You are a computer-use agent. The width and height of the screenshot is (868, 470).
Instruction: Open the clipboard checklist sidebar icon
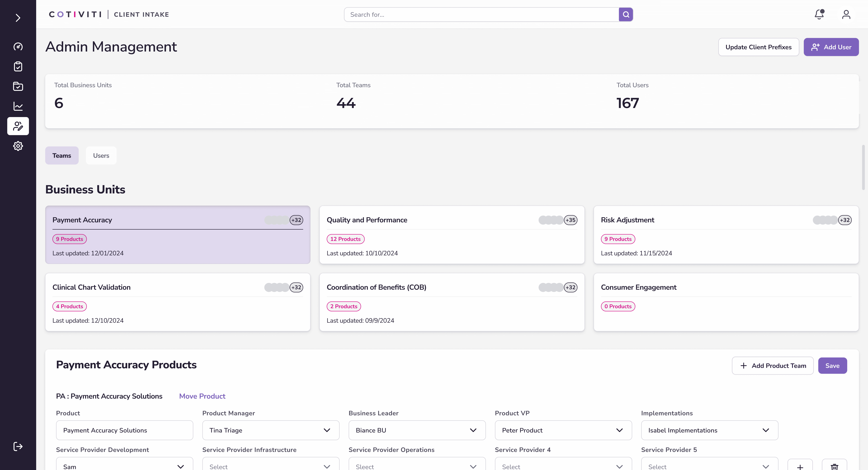coord(18,66)
